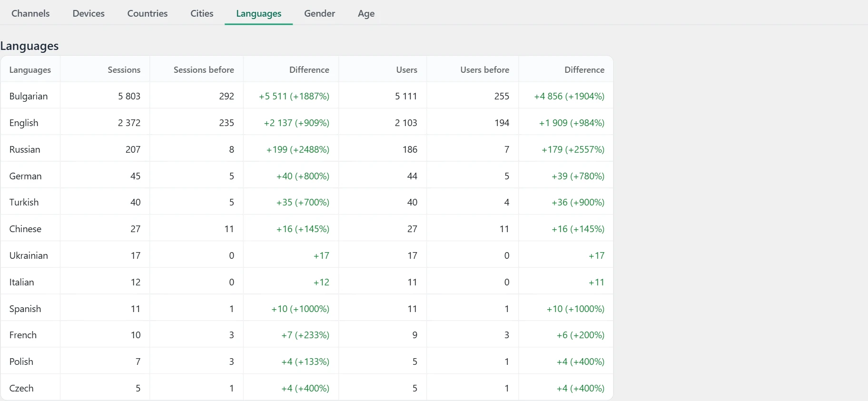The image size is (868, 401).
Task: Click the Polish row label
Action: click(x=21, y=362)
